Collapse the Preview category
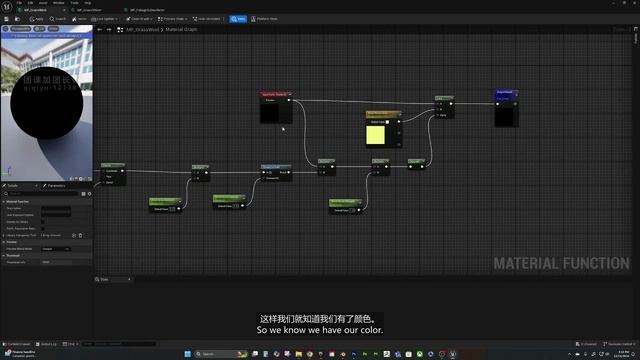 (x=4, y=242)
